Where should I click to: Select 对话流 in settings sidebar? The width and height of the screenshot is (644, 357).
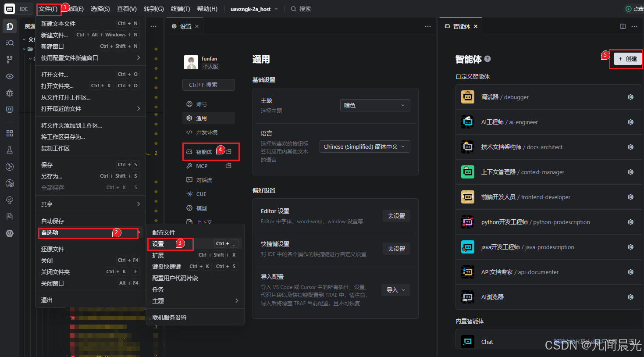click(x=209, y=180)
